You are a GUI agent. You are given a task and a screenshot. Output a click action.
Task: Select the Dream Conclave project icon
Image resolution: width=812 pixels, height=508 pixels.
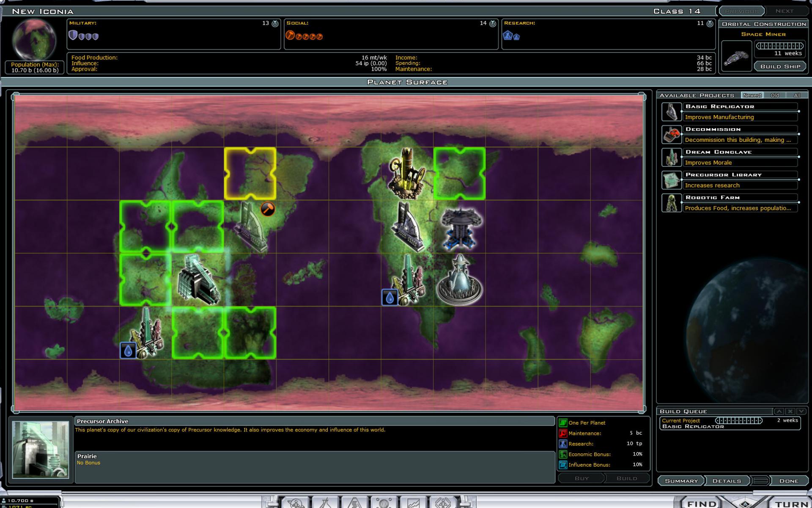[672, 157]
